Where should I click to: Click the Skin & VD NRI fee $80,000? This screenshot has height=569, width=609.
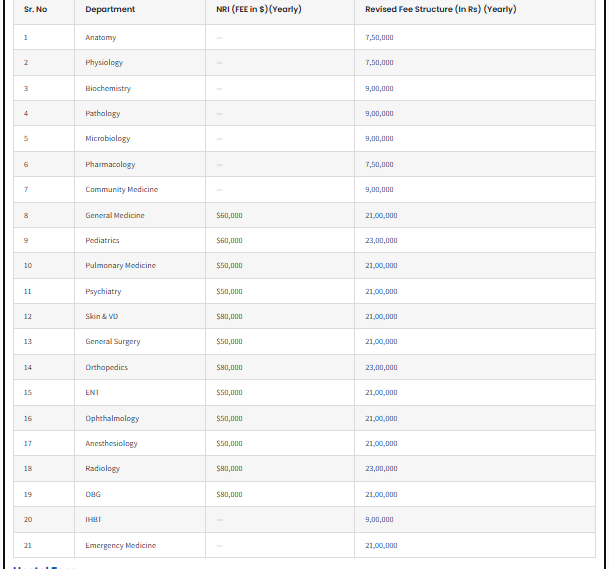229,316
